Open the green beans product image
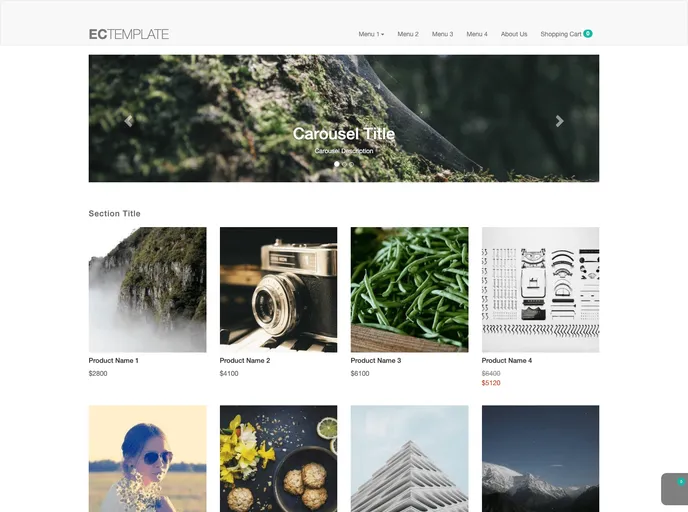688x512 pixels. click(409, 289)
